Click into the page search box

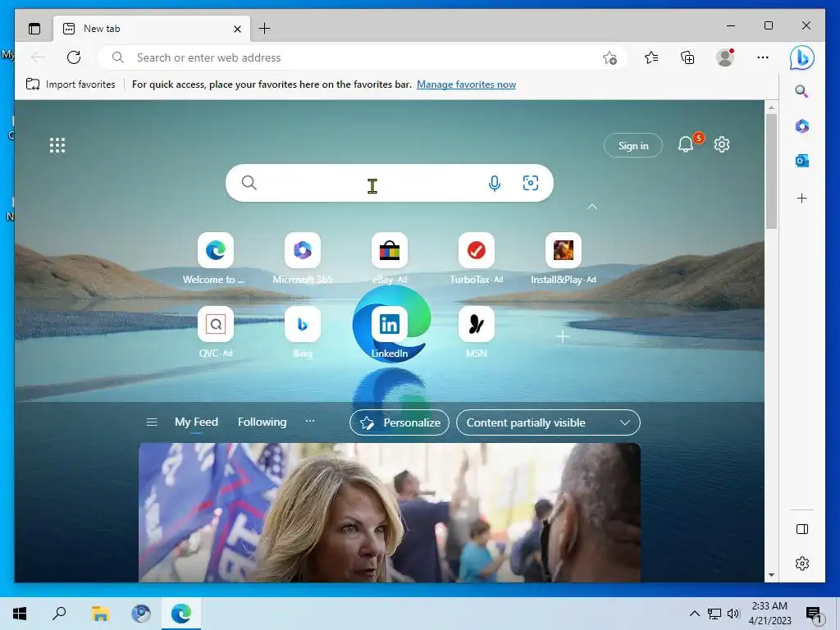point(390,183)
